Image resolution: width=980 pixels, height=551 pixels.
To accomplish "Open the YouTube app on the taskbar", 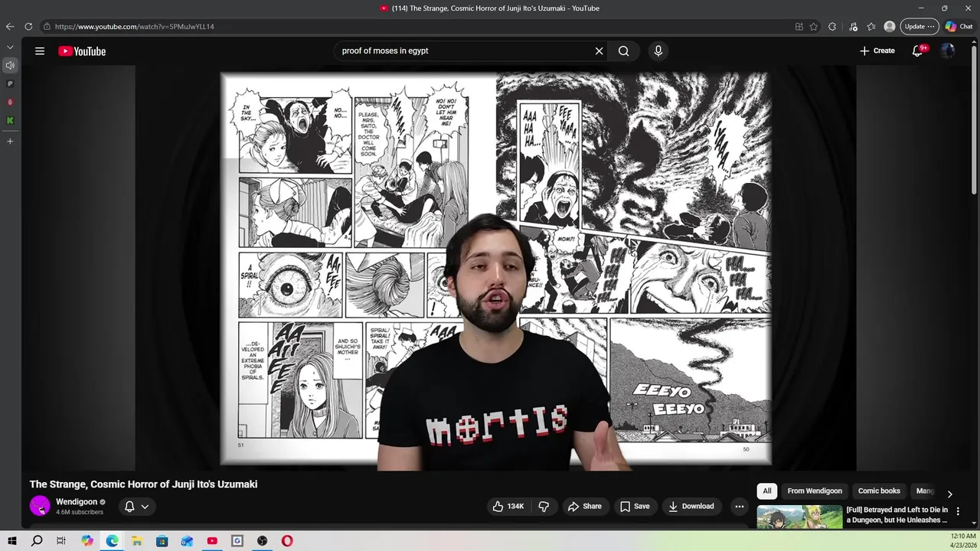I will tap(212, 541).
